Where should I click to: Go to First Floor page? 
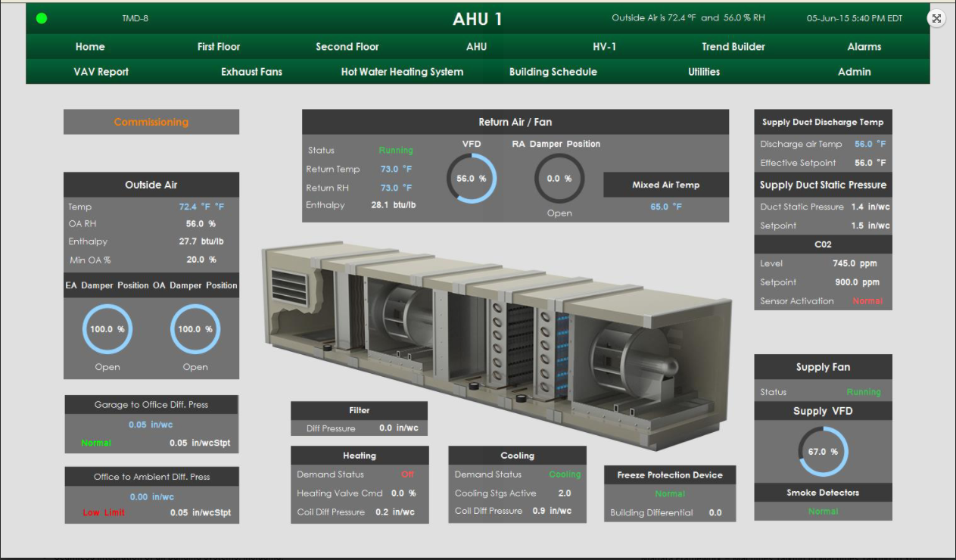(x=219, y=47)
